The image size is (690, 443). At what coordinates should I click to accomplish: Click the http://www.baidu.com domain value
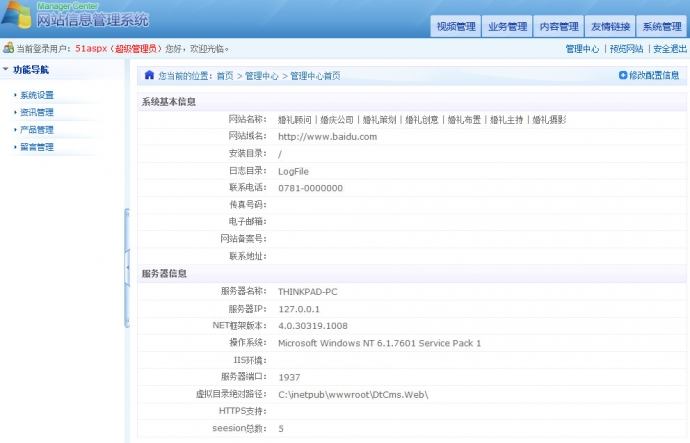point(327,137)
